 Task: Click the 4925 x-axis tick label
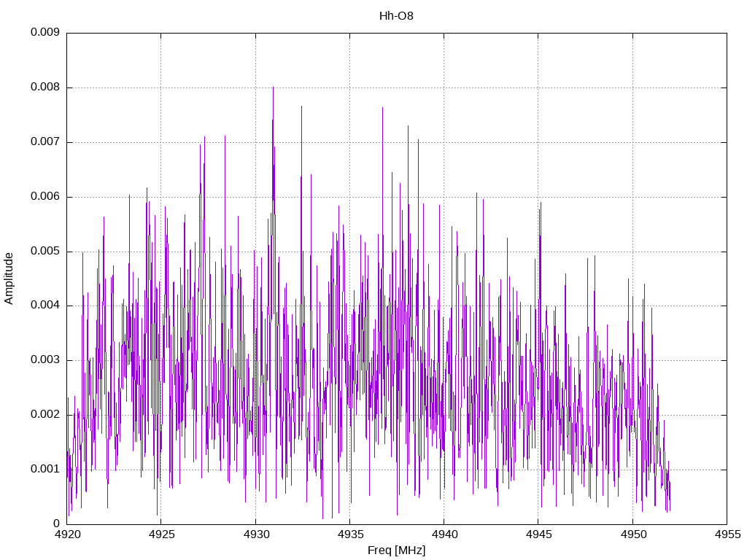click(x=162, y=534)
